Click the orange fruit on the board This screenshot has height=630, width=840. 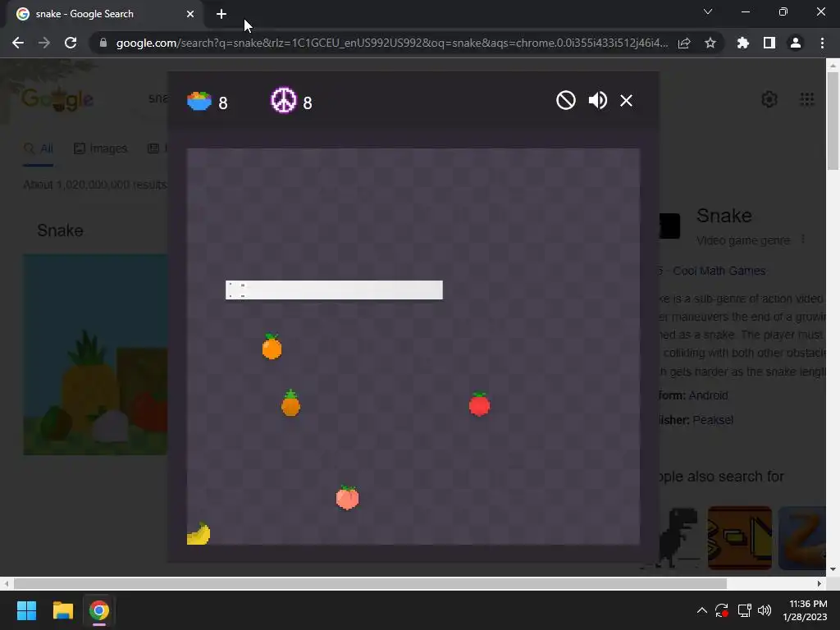(272, 347)
